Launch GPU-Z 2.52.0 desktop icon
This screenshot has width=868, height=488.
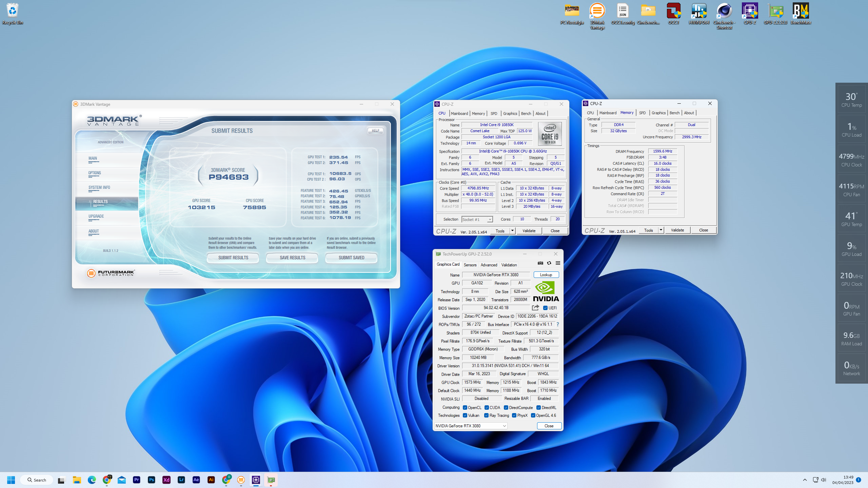(775, 14)
